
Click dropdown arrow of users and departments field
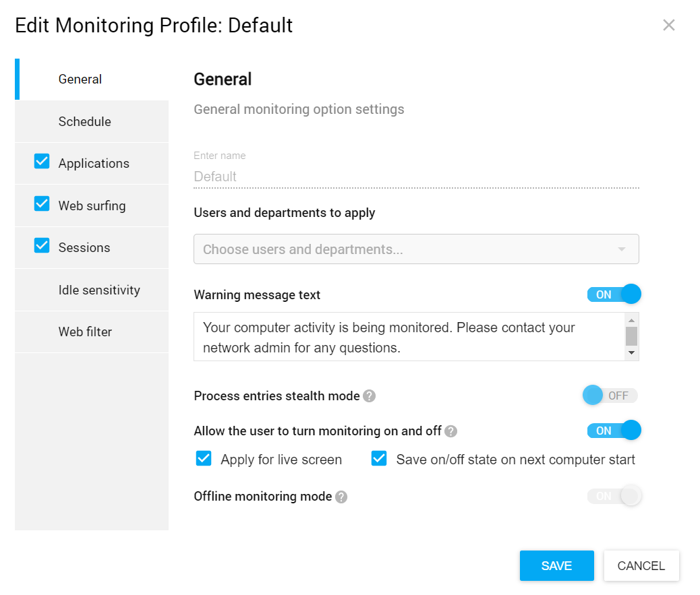(x=621, y=249)
